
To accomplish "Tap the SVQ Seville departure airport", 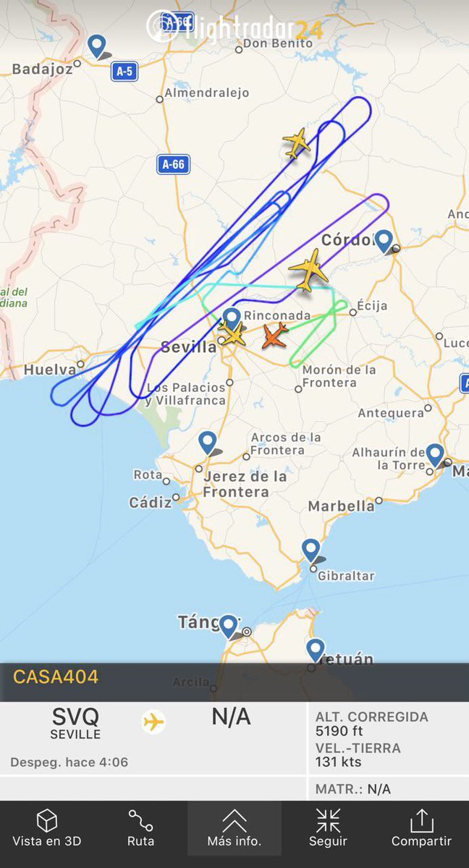I will pos(75,723).
